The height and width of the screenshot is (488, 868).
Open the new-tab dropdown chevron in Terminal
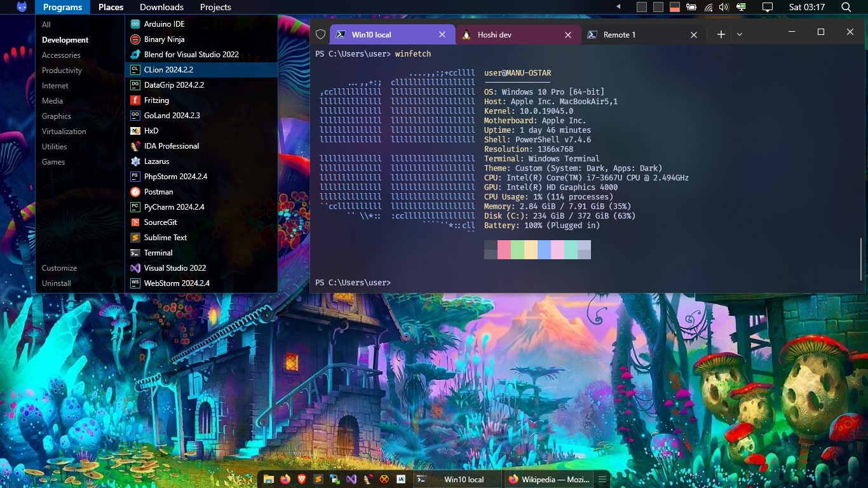click(739, 34)
